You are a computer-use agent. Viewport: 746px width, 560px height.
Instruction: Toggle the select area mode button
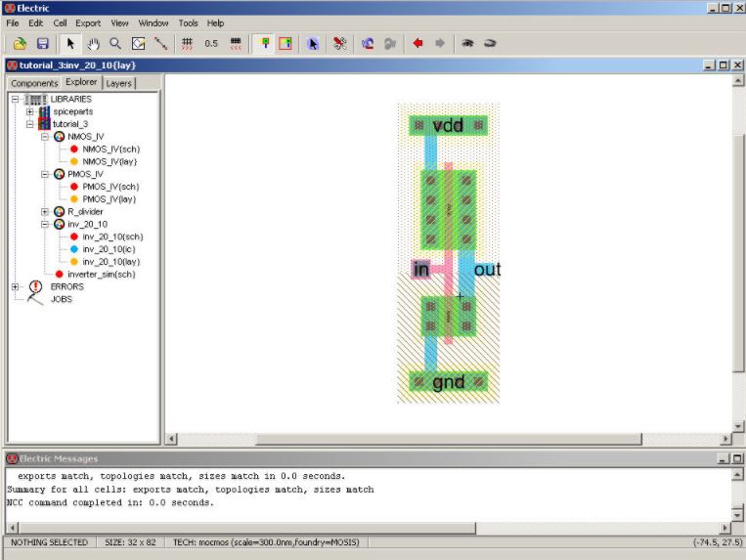[285, 43]
